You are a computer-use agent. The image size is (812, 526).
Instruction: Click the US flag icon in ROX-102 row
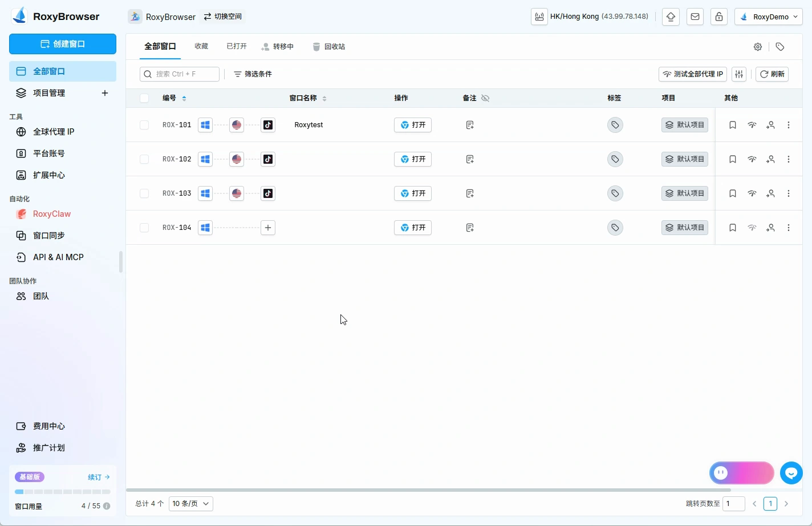[237, 159]
